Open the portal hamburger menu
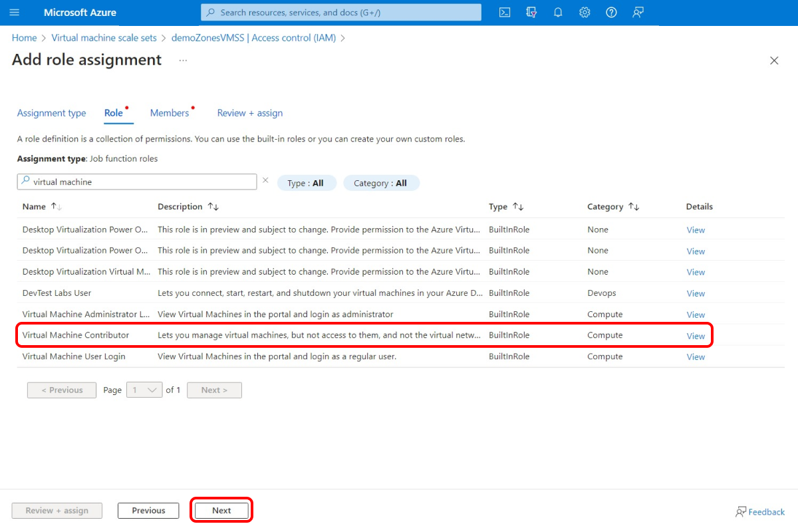Viewport: 798px width, 532px height. [15, 12]
